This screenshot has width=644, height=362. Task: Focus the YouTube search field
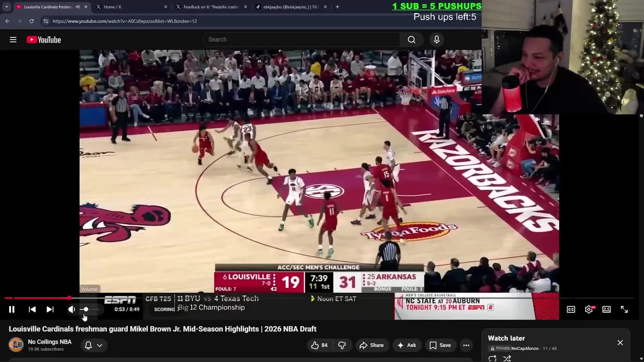coord(301,40)
